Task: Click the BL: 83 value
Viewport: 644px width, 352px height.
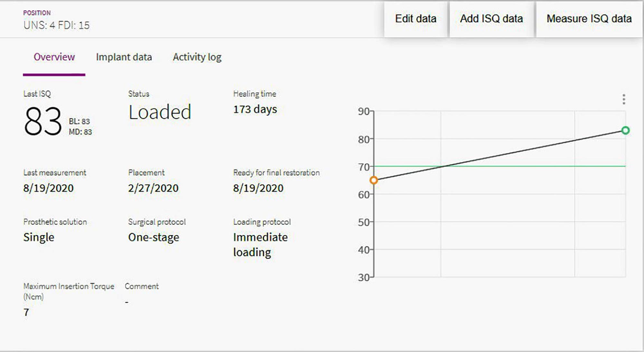Action: pyautogui.click(x=79, y=122)
